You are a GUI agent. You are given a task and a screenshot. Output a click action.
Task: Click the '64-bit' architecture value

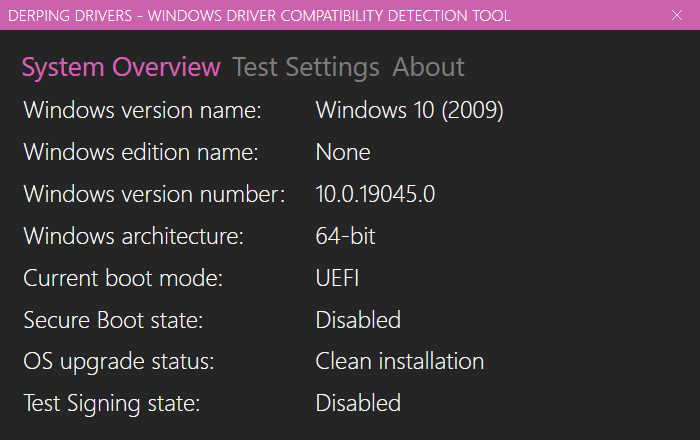click(345, 236)
